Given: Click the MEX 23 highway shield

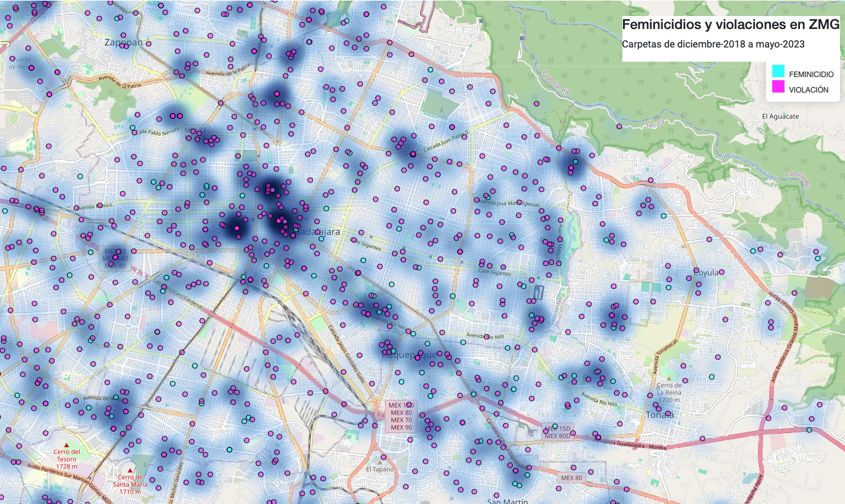Looking at the screenshot, I should [x=196, y=131].
